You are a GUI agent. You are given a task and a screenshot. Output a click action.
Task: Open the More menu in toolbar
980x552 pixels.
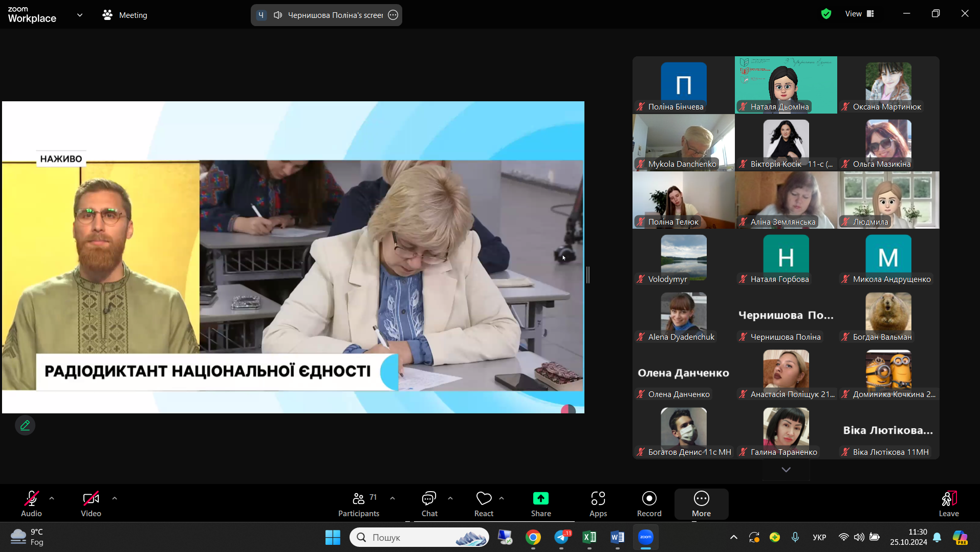(701, 504)
